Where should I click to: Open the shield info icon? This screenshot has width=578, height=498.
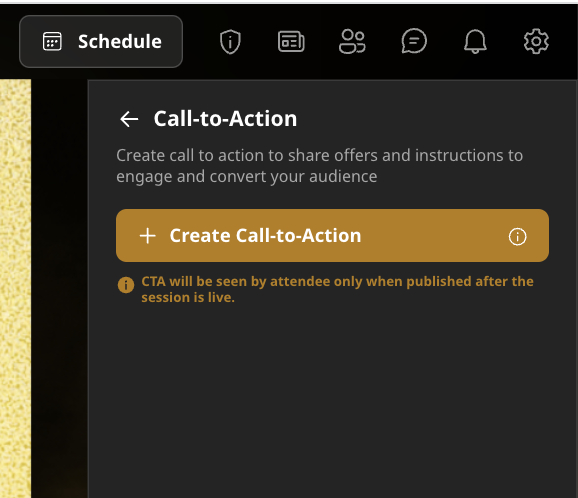pyautogui.click(x=230, y=41)
